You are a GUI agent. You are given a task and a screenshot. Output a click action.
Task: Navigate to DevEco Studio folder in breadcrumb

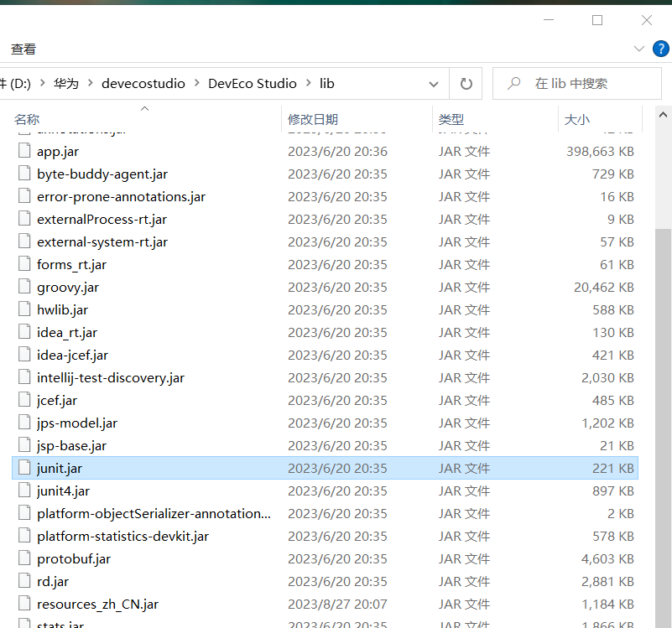click(253, 83)
